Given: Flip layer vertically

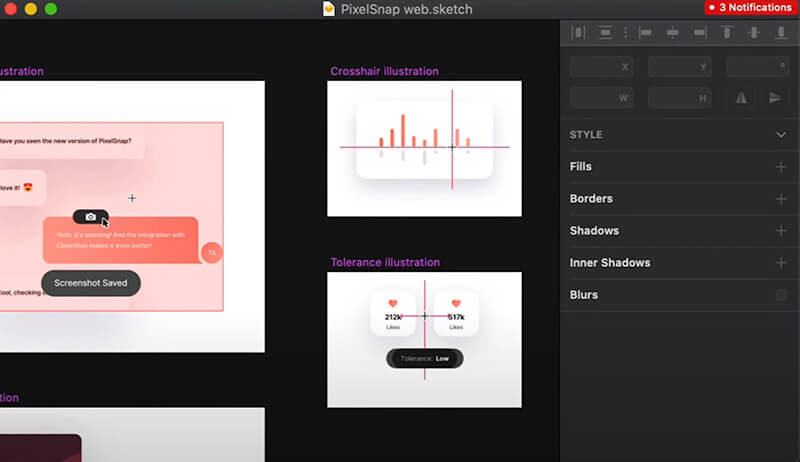Looking at the screenshot, I should (x=774, y=98).
